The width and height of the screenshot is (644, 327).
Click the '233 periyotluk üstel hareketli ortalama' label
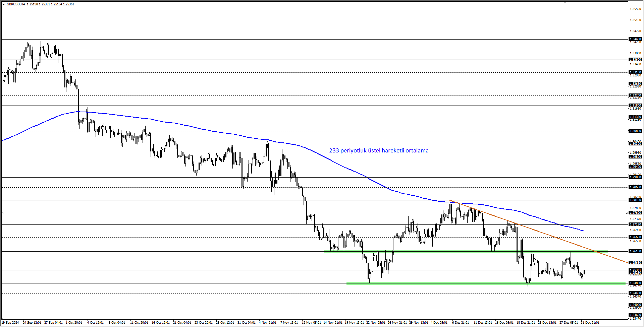pyautogui.click(x=379, y=150)
